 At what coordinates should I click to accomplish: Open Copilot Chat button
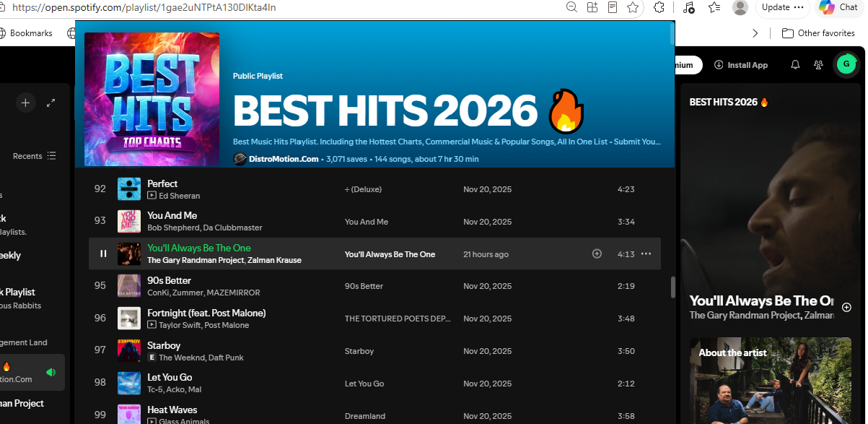tap(838, 7)
